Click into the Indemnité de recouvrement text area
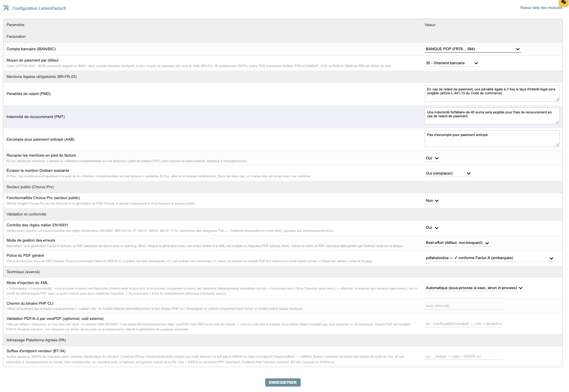 492,116
